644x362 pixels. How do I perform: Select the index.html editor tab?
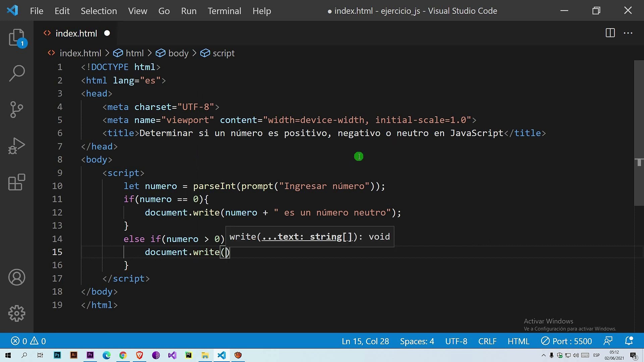pos(76,34)
